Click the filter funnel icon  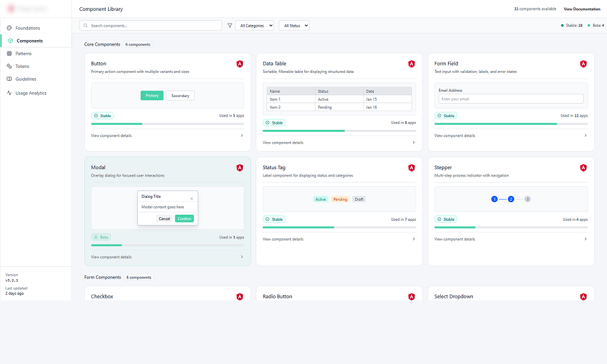pyautogui.click(x=229, y=25)
